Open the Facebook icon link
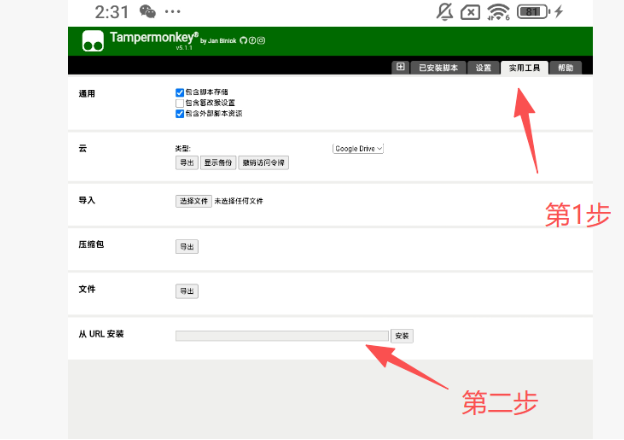This screenshot has width=624, height=440. coord(252,41)
